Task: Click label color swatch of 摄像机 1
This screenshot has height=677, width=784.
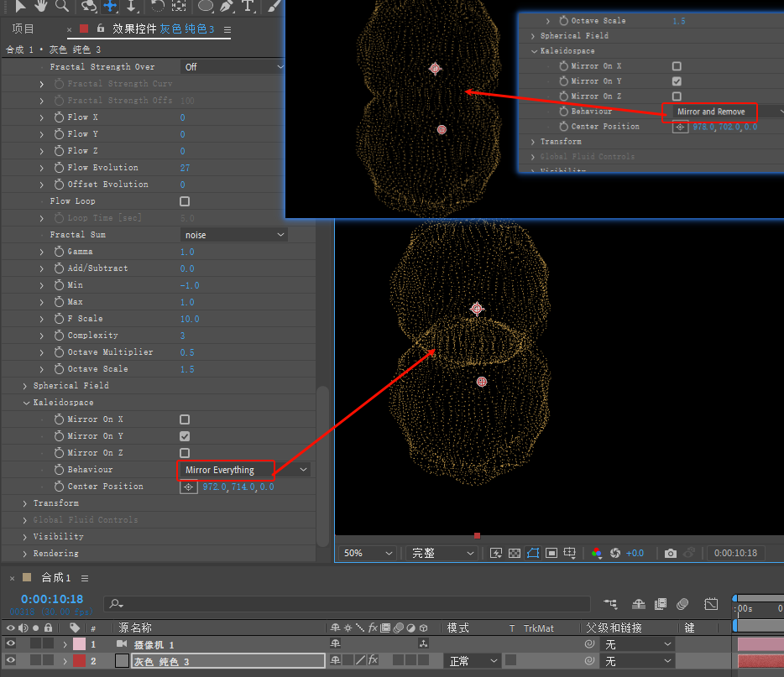Action: point(79,644)
